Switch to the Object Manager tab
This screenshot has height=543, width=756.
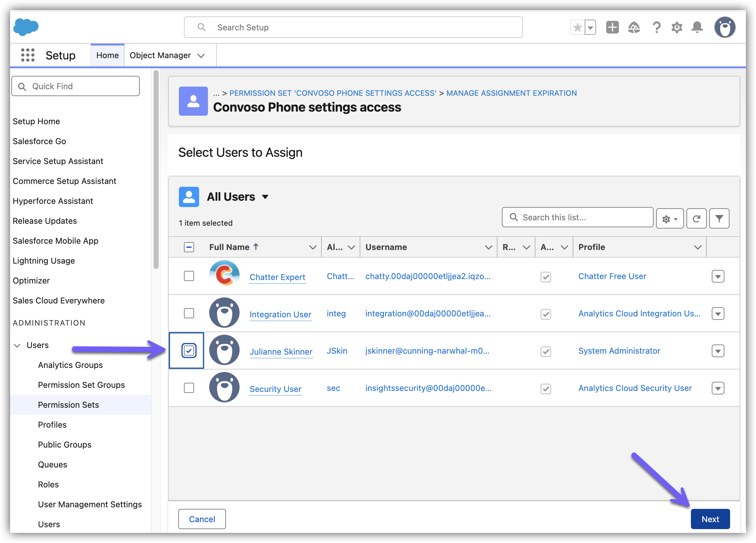tap(160, 55)
